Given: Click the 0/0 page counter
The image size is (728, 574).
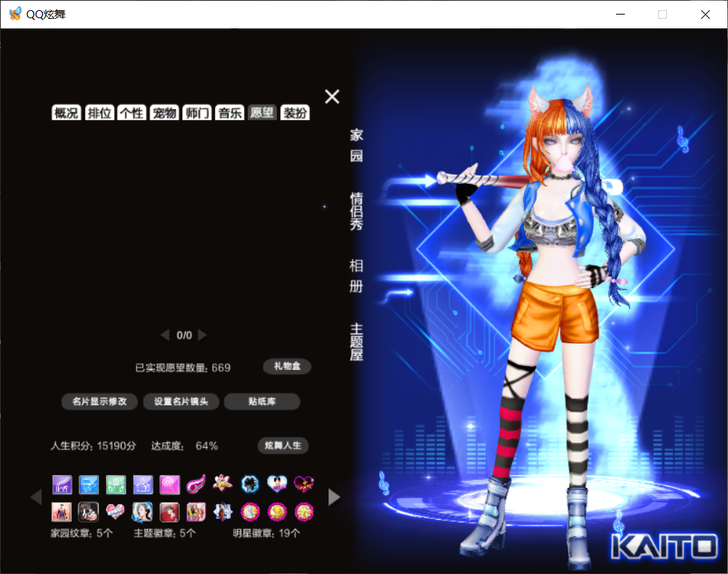Looking at the screenshot, I should [x=185, y=335].
